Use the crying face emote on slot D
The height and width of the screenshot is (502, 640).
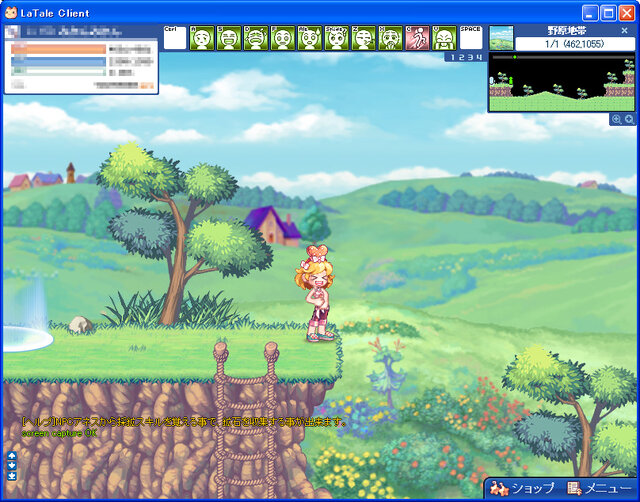point(256,38)
